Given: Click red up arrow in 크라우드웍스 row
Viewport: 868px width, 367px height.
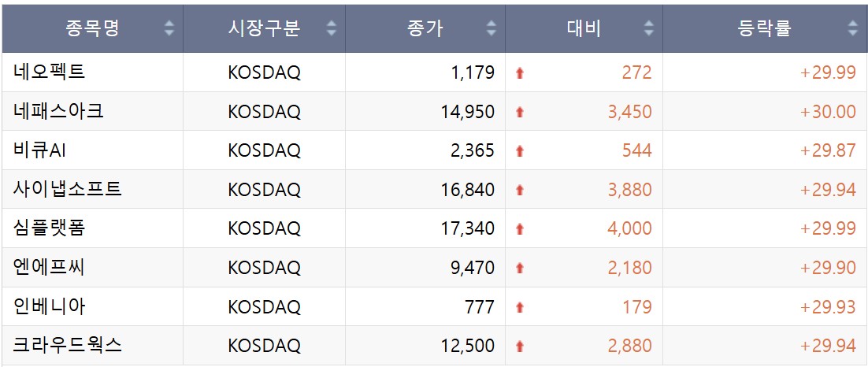Looking at the screenshot, I should point(519,347).
